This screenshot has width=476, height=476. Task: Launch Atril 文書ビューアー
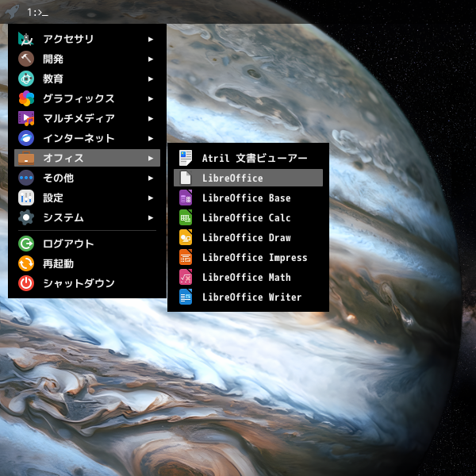click(248, 158)
